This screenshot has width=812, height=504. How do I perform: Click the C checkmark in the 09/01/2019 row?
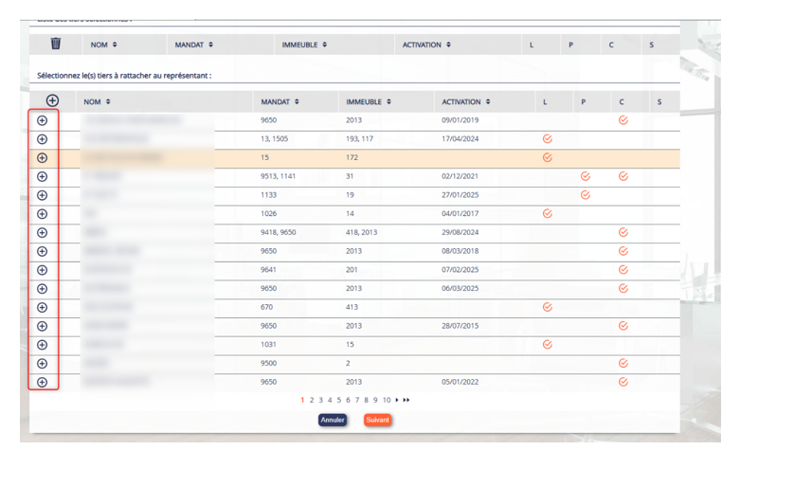point(623,120)
